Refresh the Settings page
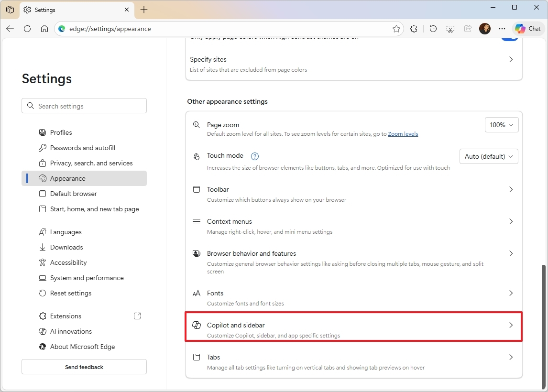548x392 pixels. pyautogui.click(x=27, y=29)
